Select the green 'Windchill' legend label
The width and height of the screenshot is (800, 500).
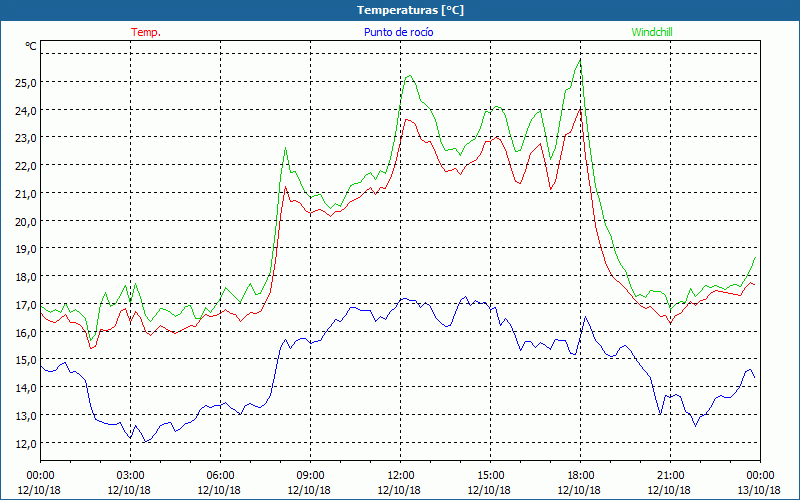652,32
